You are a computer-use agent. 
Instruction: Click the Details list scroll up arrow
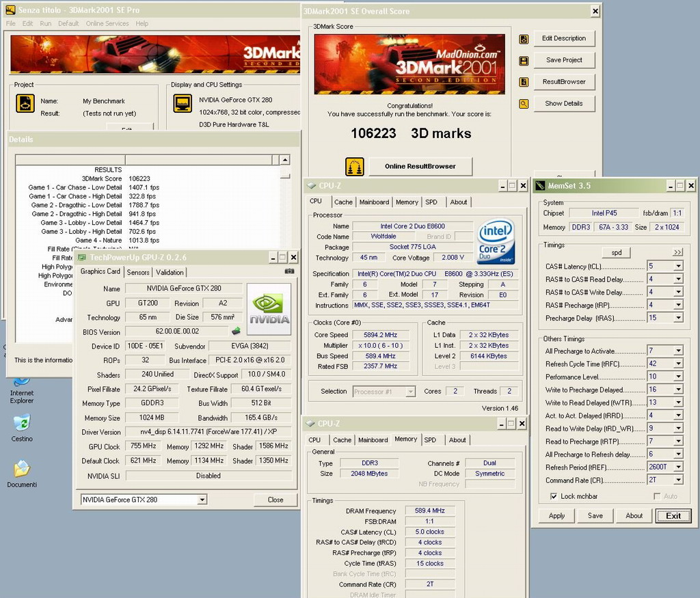click(285, 160)
